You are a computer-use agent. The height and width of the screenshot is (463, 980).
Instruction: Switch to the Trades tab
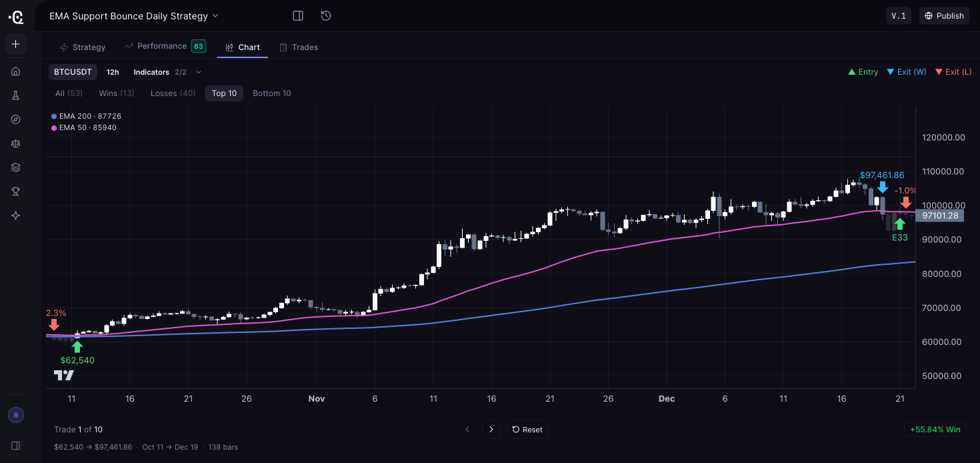[299, 47]
